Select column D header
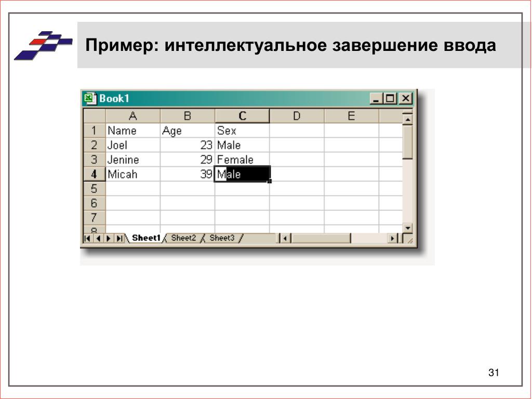This screenshot has height=399, width=532. (297, 116)
